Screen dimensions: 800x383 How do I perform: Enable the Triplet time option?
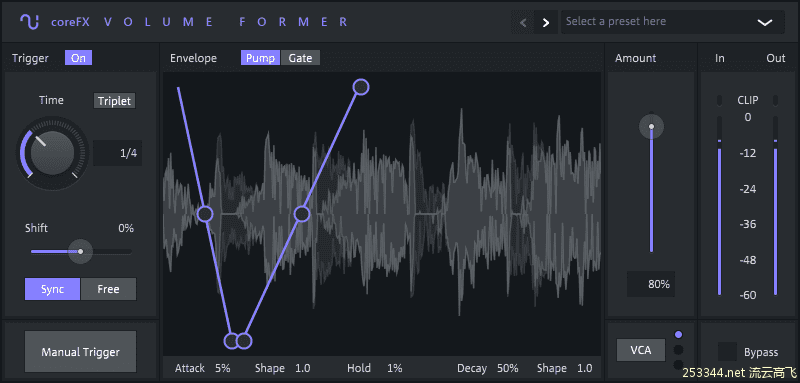coord(114,100)
